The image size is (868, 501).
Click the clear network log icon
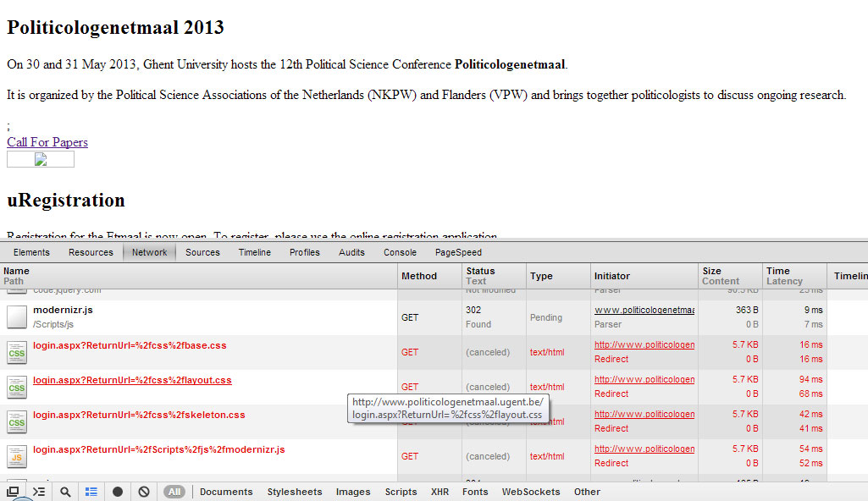[x=144, y=492]
